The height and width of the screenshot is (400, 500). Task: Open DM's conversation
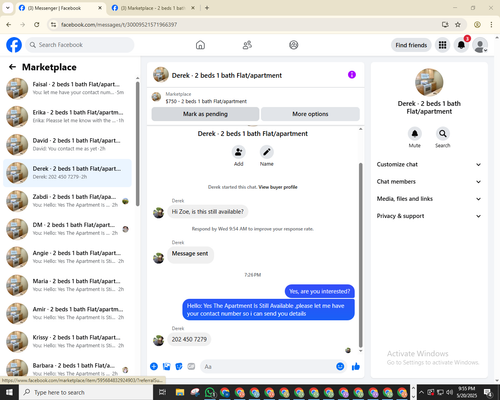click(67, 229)
